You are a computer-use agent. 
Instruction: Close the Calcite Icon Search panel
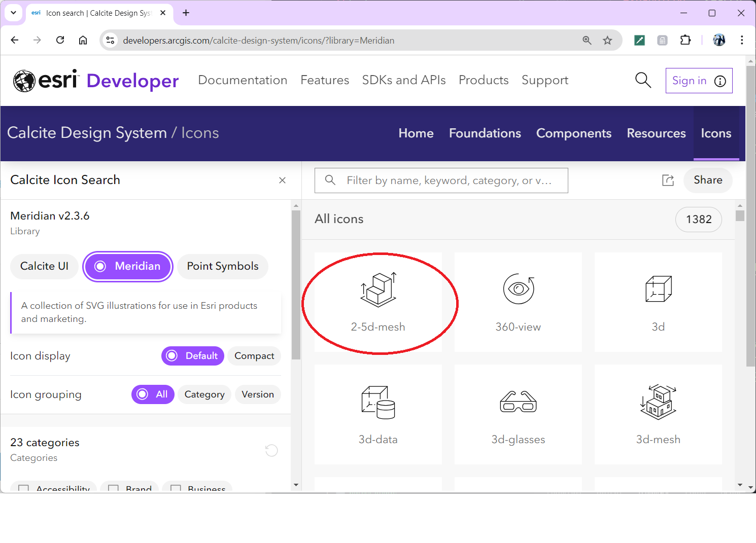click(282, 180)
